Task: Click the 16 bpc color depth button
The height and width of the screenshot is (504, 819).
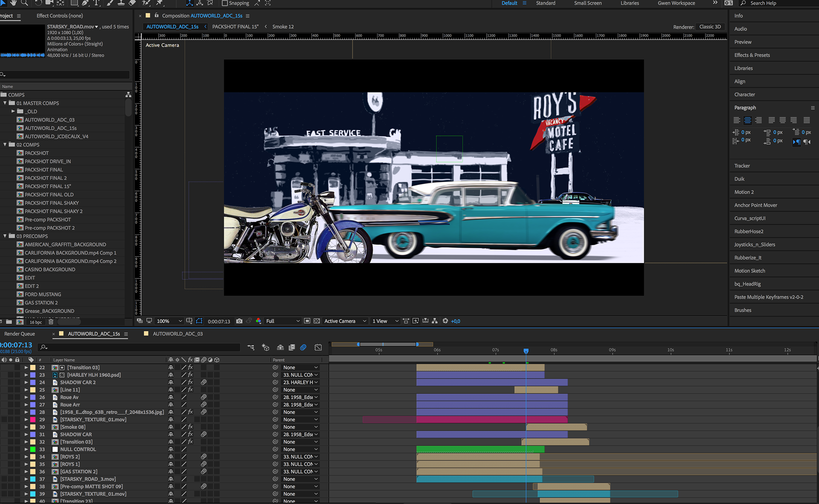Action: 36,322
